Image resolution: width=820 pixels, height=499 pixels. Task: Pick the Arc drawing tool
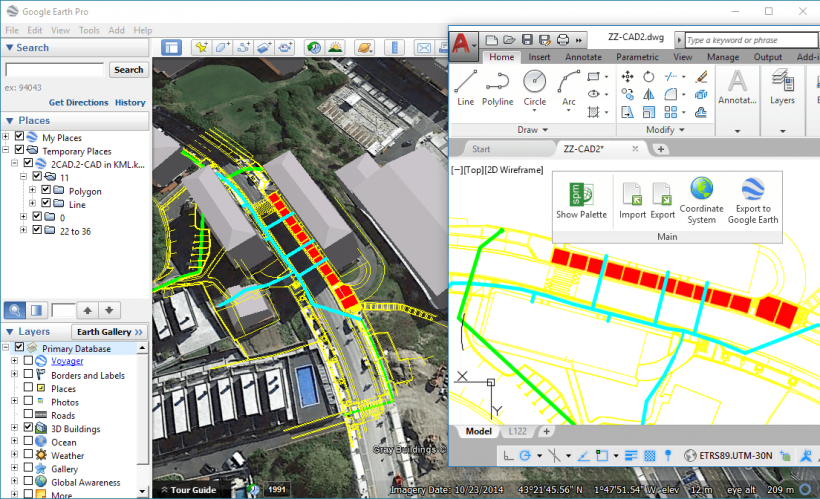click(x=568, y=86)
